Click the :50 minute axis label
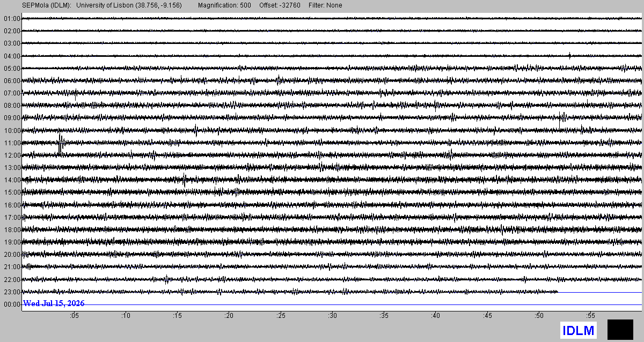 tap(539, 316)
